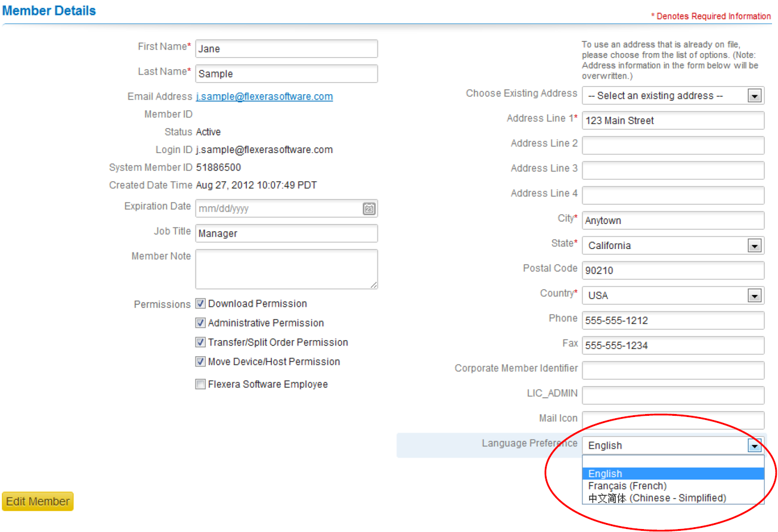Uncheck the Download Permission checkbox

[200, 304]
